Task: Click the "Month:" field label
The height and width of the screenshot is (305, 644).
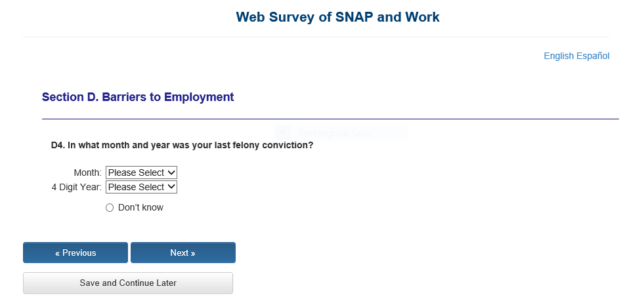Action: coord(88,173)
